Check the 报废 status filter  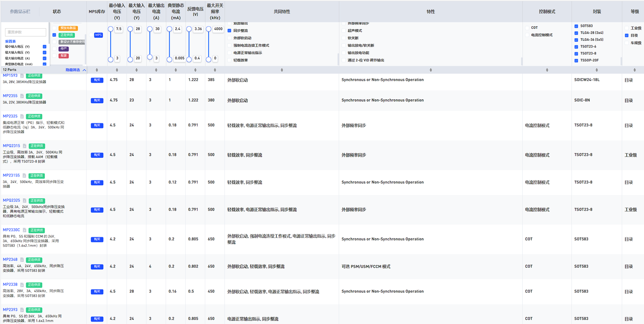[x=54, y=56]
